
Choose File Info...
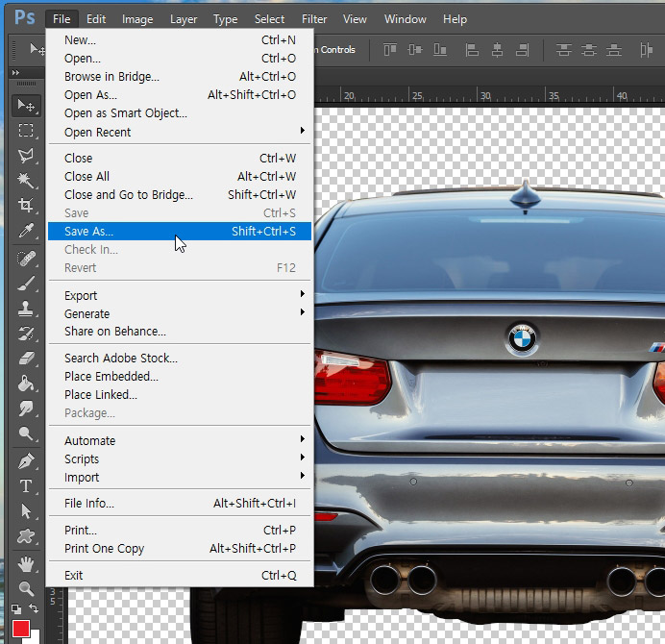click(180, 503)
